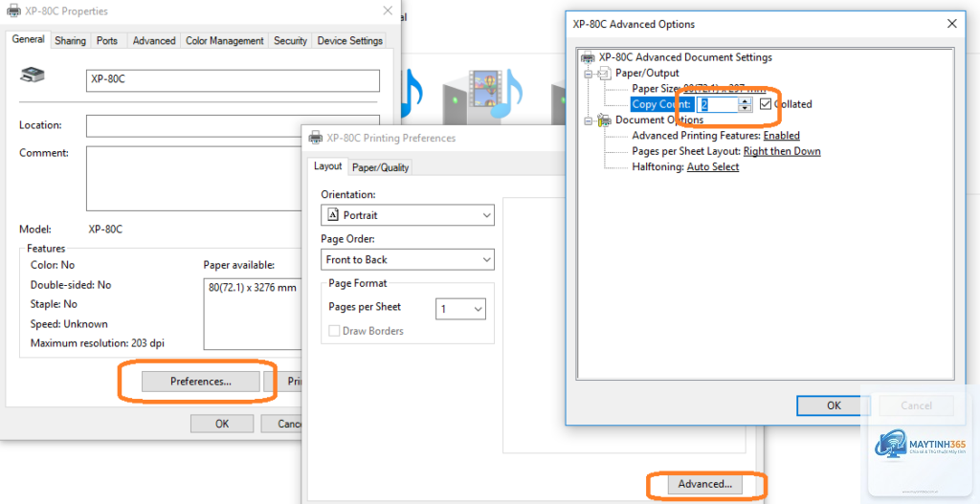Increase Copy Count with up arrow

click(744, 100)
